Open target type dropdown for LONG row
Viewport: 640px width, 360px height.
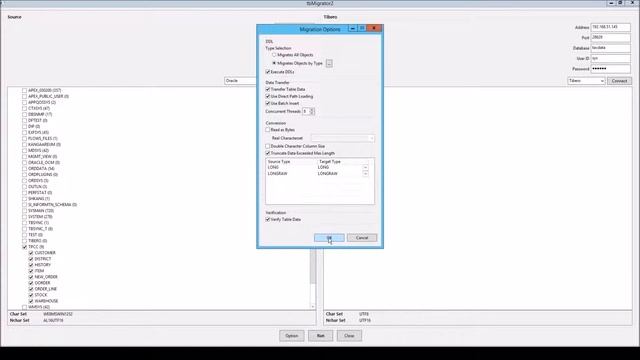[x=365, y=167]
